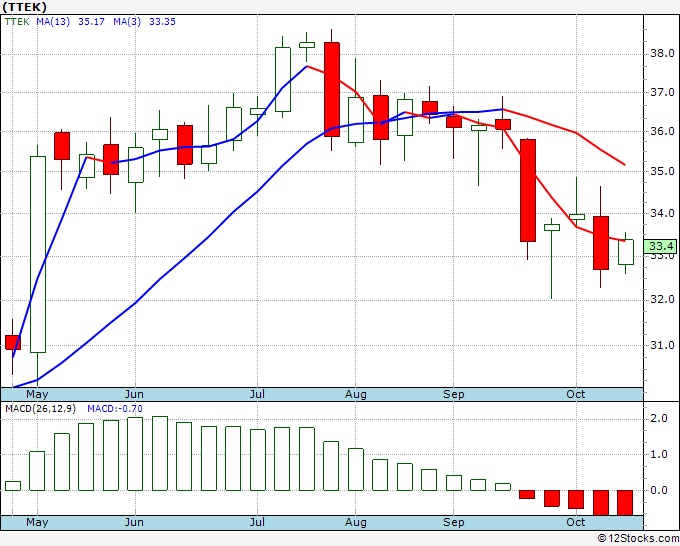
Task: Click Jul on the MACD panel axis
Action: [257, 522]
